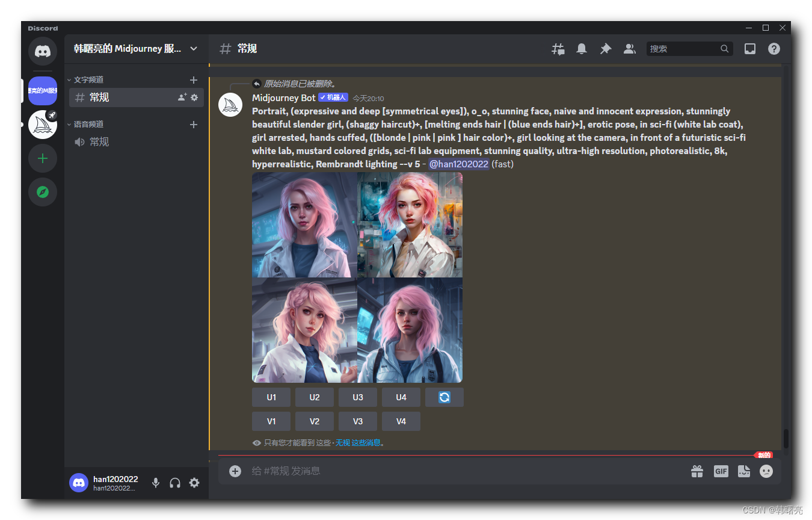
Task: Open the emoji picker
Action: click(x=766, y=471)
